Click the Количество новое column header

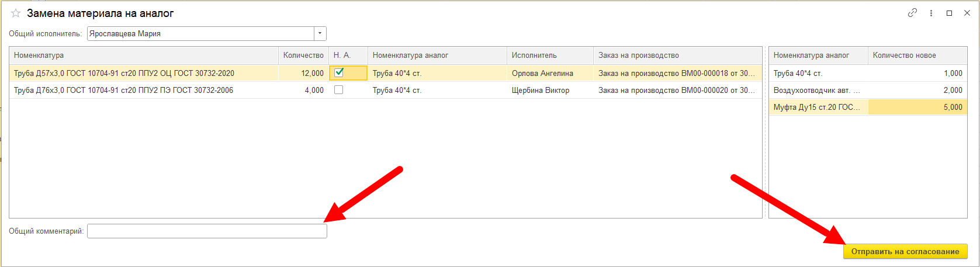(x=917, y=56)
